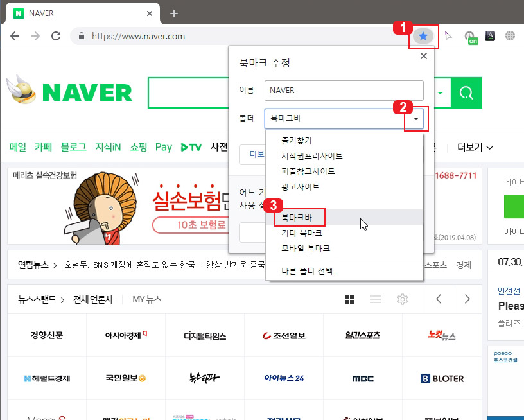Screen dimensions: 524x420
Task: Click the 경향신문 publisher logo
Action: (47, 335)
